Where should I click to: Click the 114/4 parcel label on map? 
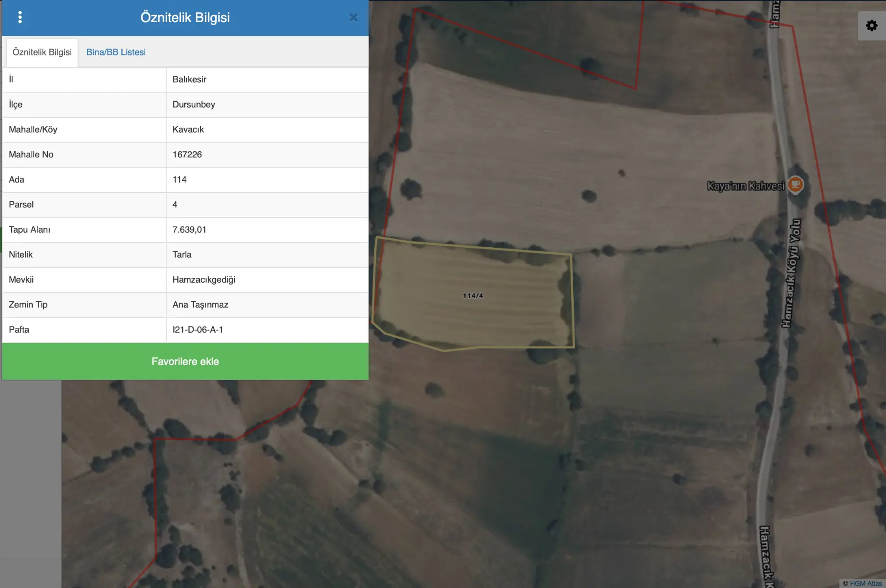coord(473,296)
